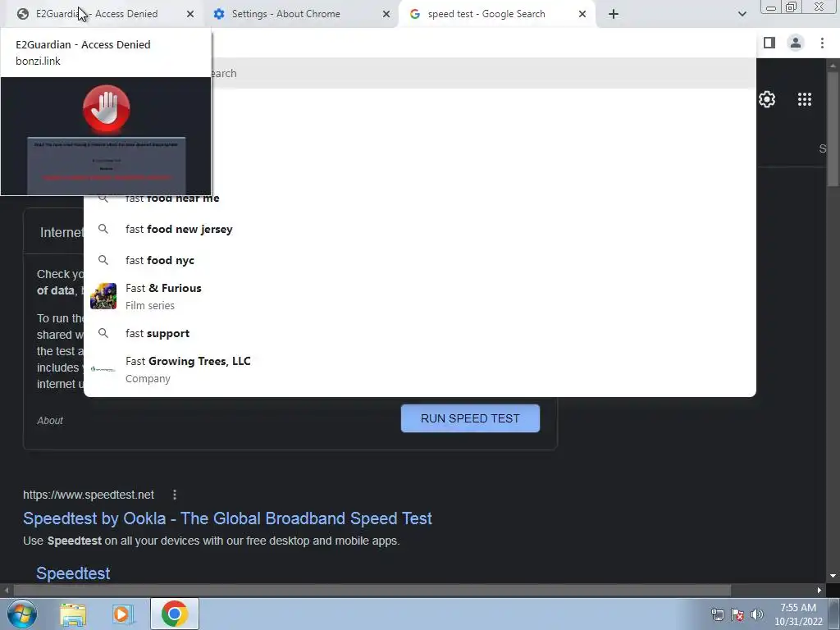This screenshot has width=840, height=630.
Task: Close the speed test Google Search tab
Action: coord(582,14)
